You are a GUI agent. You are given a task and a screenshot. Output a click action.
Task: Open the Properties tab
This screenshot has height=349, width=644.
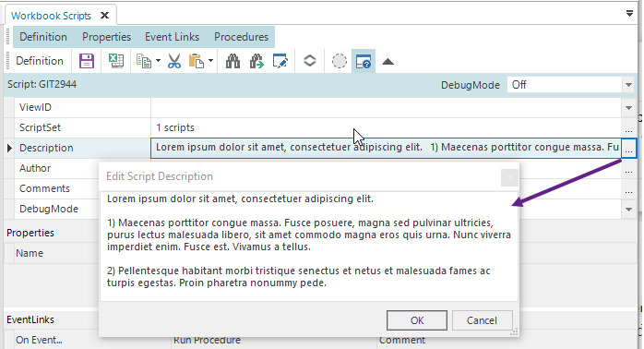pos(106,37)
